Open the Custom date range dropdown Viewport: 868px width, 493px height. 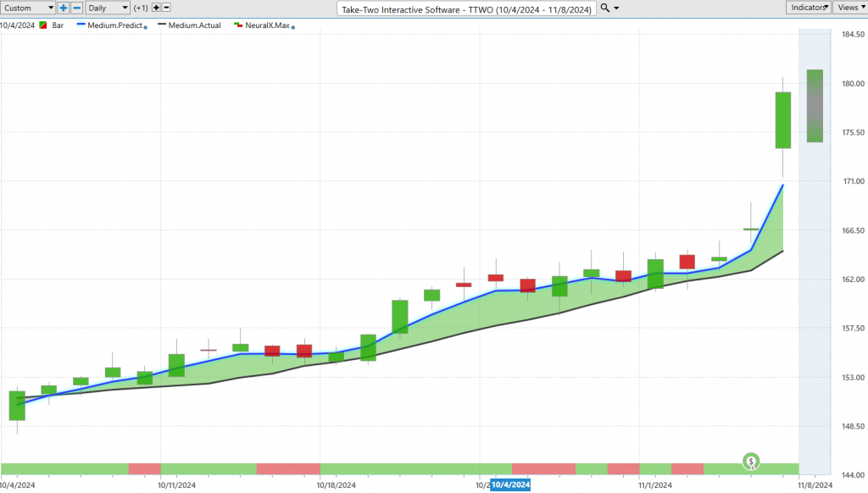(x=28, y=8)
